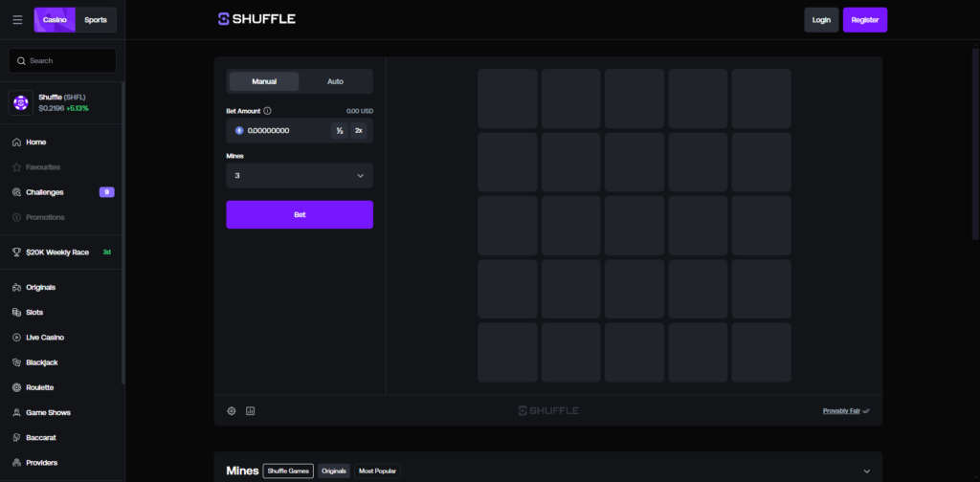This screenshot has height=482, width=980.
Task: Click the 0.00 USD value
Action: [360, 111]
